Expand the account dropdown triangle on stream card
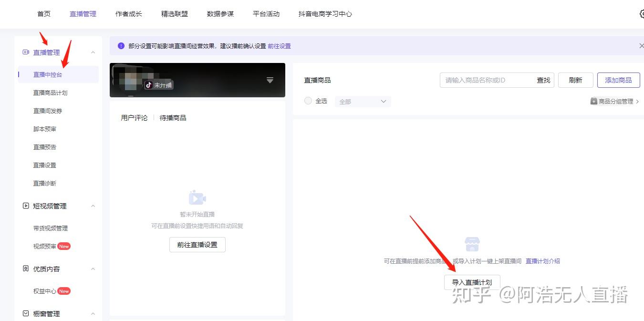Screen dimensions: 644x321 (270, 80)
